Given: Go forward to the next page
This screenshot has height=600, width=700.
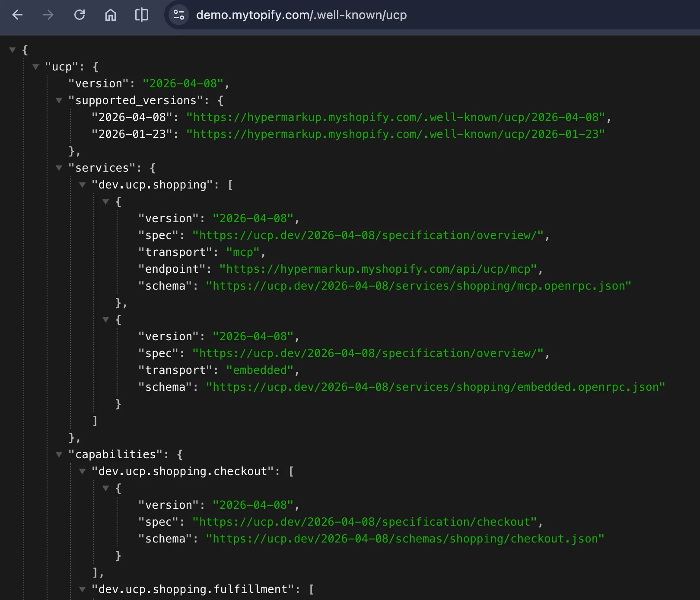Looking at the screenshot, I should 48,15.
